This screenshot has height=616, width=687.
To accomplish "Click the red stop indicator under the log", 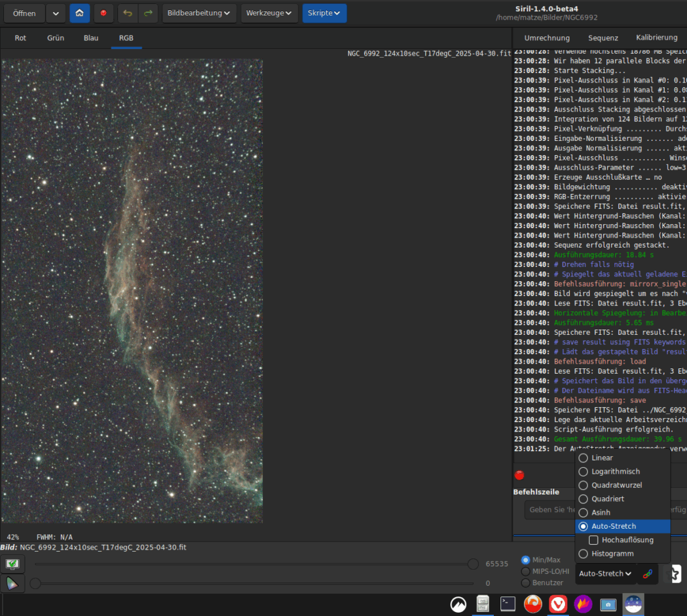I will (519, 475).
